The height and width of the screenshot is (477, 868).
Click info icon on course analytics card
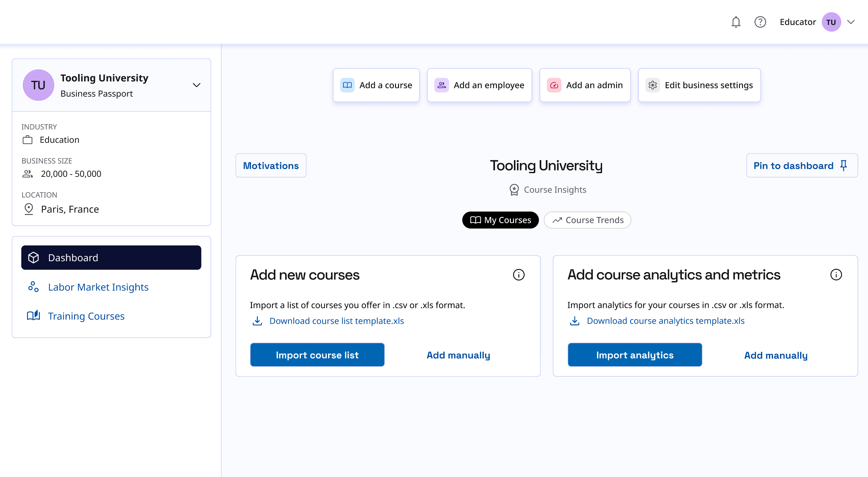[836, 275]
